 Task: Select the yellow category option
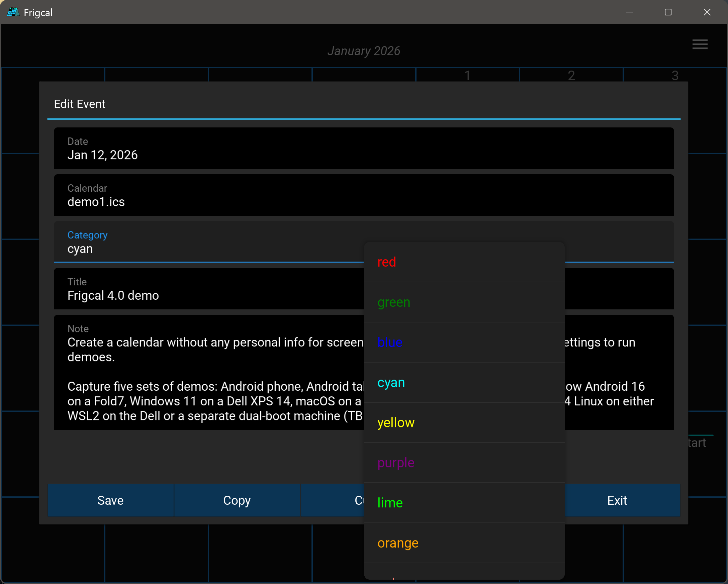click(x=464, y=423)
